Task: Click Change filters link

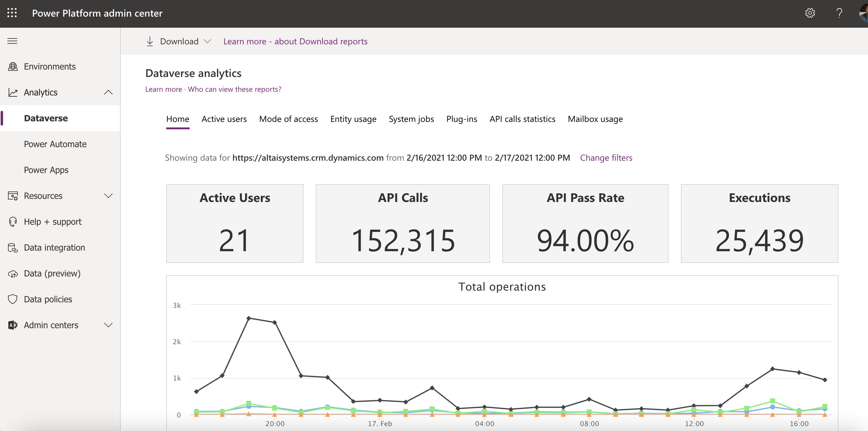Action: click(606, 158)
